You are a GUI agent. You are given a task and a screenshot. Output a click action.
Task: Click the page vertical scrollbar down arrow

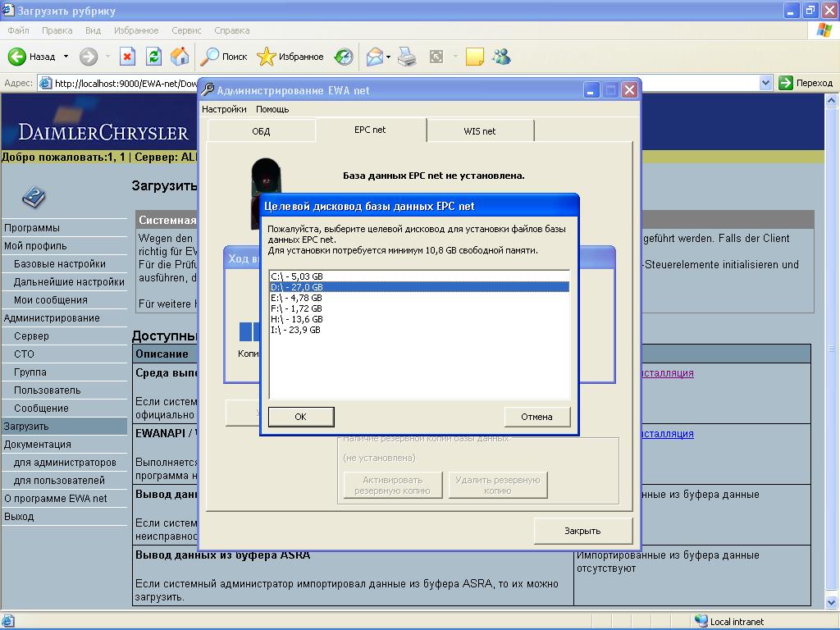(x=832, y=602)
